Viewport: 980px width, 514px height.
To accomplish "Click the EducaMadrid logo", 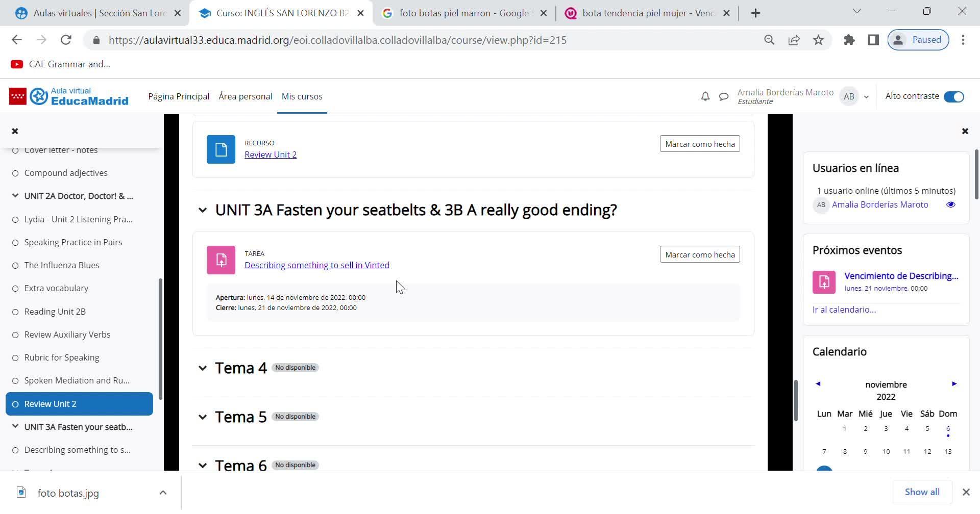I will pos(69,96).
